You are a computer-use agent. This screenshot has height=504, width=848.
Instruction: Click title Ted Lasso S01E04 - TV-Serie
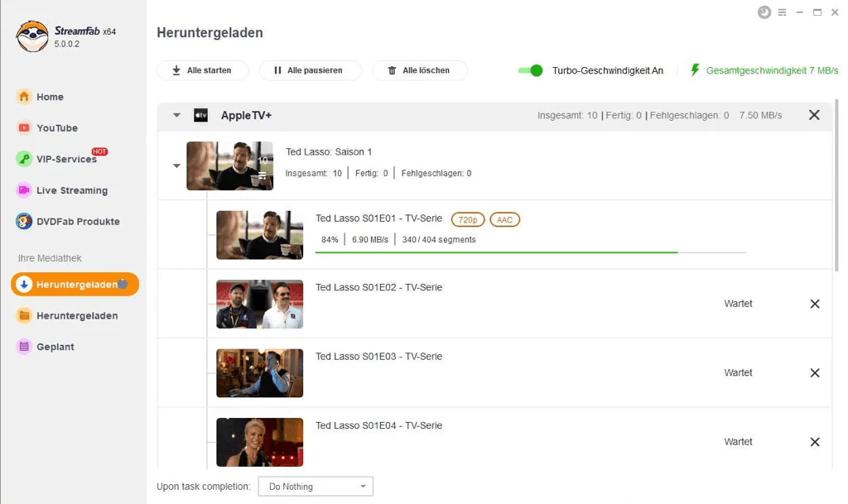tap(378, 425)
